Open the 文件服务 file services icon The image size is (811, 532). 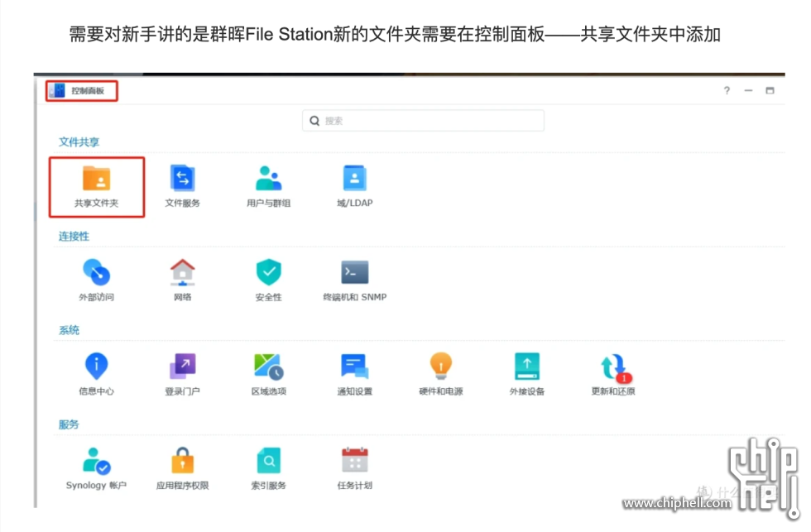point(183,179)
